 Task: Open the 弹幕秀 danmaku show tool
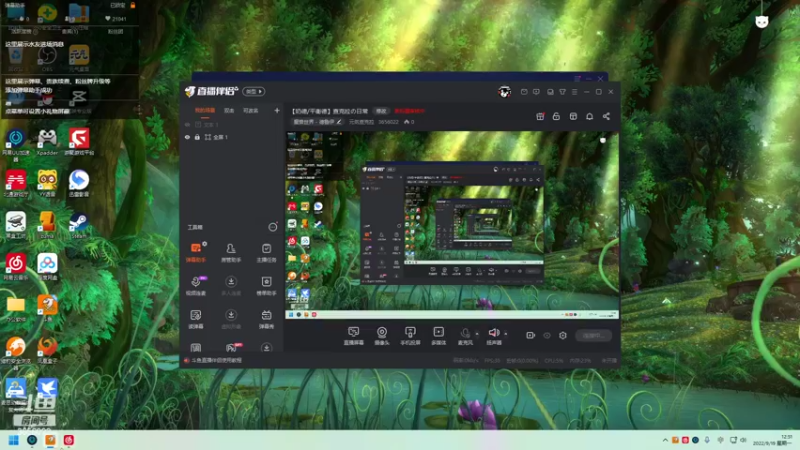266,319
